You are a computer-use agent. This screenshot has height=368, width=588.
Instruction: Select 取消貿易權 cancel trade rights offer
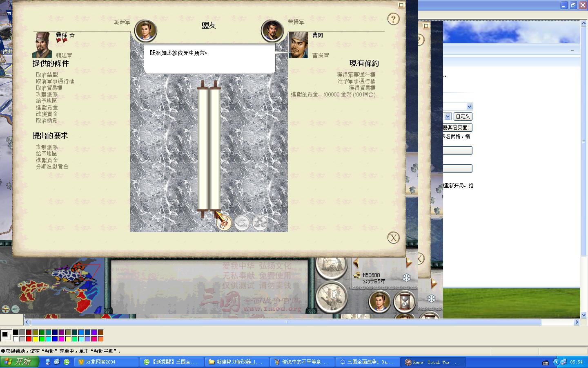49,88
